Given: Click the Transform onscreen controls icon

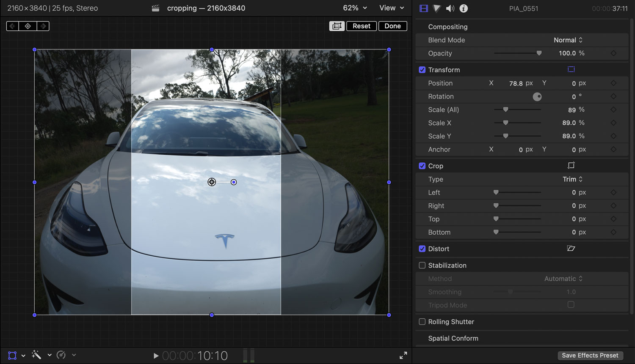Looking at the screenshot, I should pos(571,69).
